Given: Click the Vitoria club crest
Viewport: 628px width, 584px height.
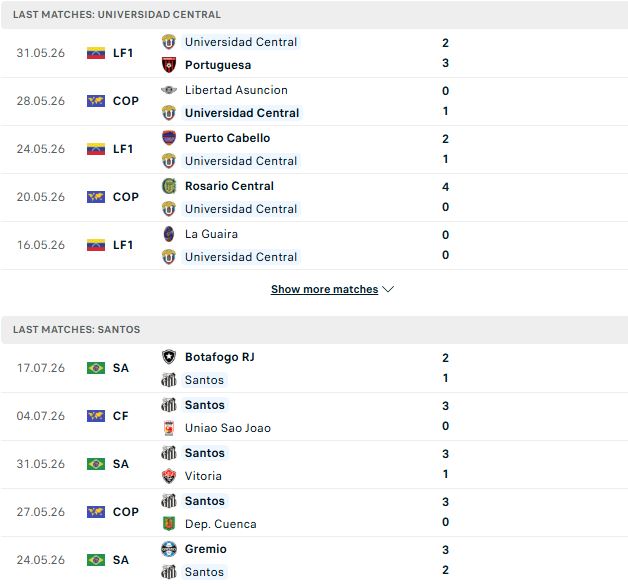Looking at the screenshot, I should point(169,476).
